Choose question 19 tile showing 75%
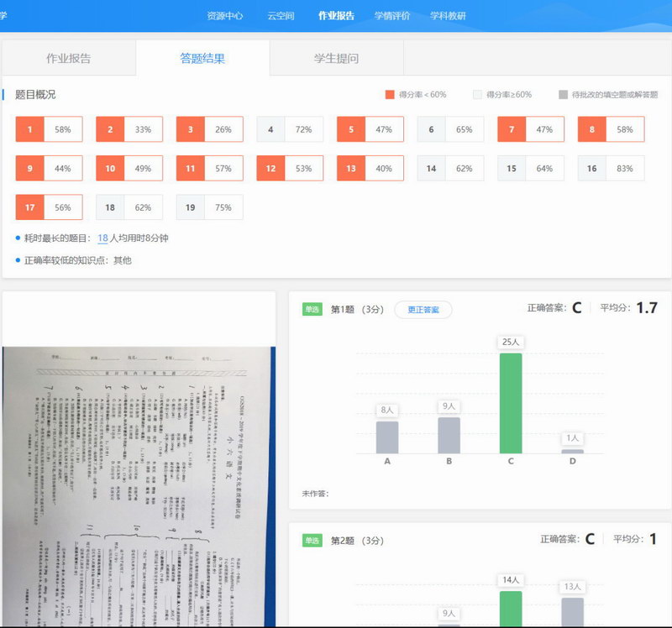The width and height of the screenshot is (672, 628). click(209, 207)
